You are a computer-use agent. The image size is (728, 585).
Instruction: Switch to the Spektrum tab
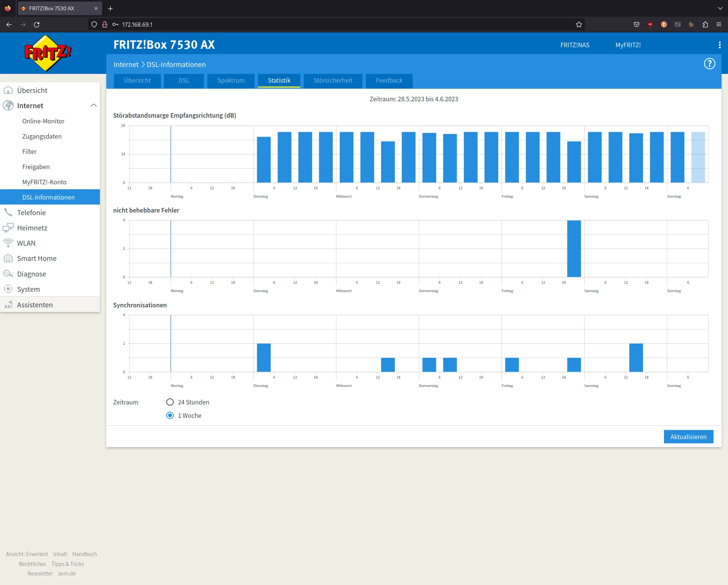(231, 80)
